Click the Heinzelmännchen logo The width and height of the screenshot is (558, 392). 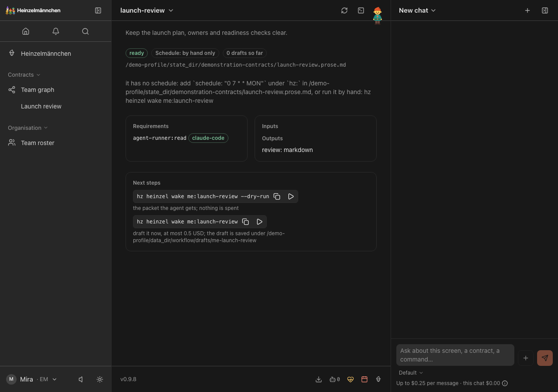pyautogui.click(x=33, y=10)
